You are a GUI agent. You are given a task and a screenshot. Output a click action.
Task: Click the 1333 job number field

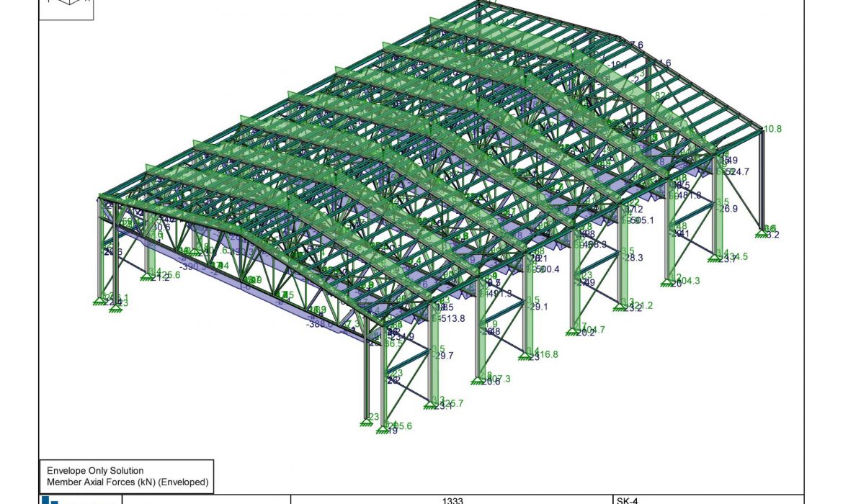click(x=451, y=500)
